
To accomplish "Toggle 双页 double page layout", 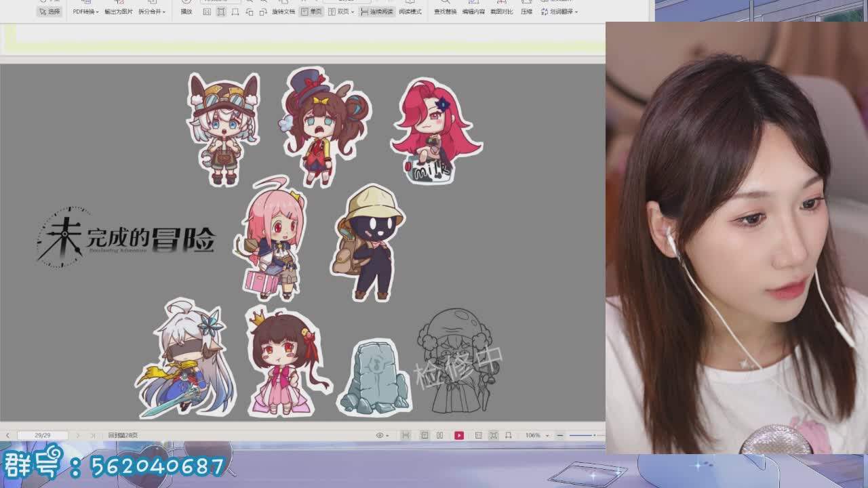I will click(x=338, y=12).
